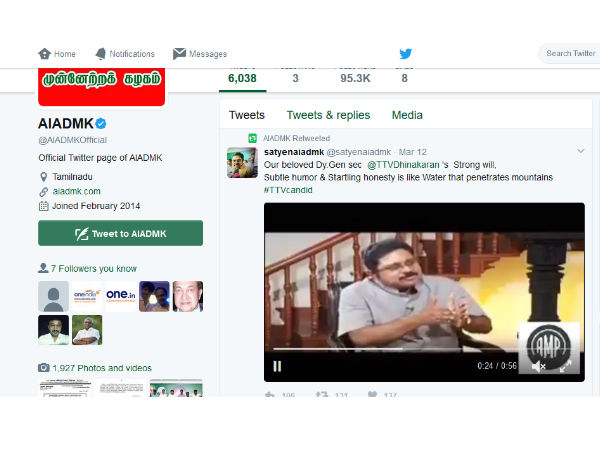
Task: Open satyenaiadmk's profile avatar
Action: [x=243, y=162]
